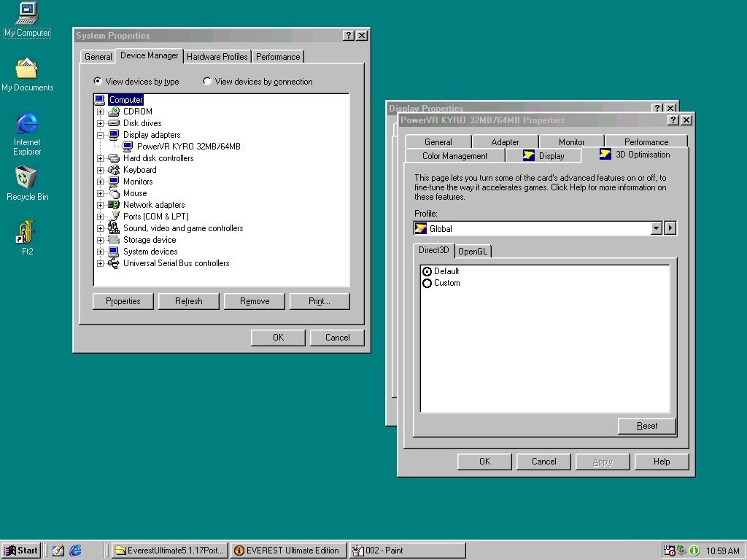
Task: Click the Reset button
Action: [647, 426]
